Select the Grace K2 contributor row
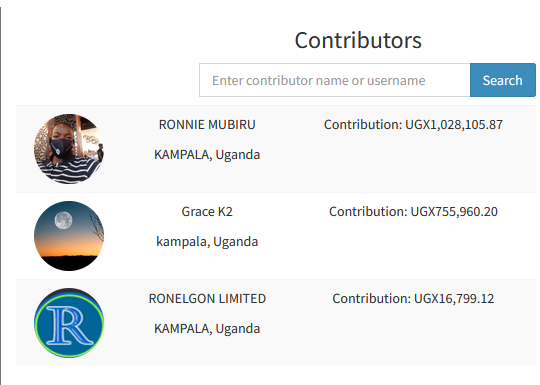The height and width of the screenshot is (385, 540). (x=276, y=236)
